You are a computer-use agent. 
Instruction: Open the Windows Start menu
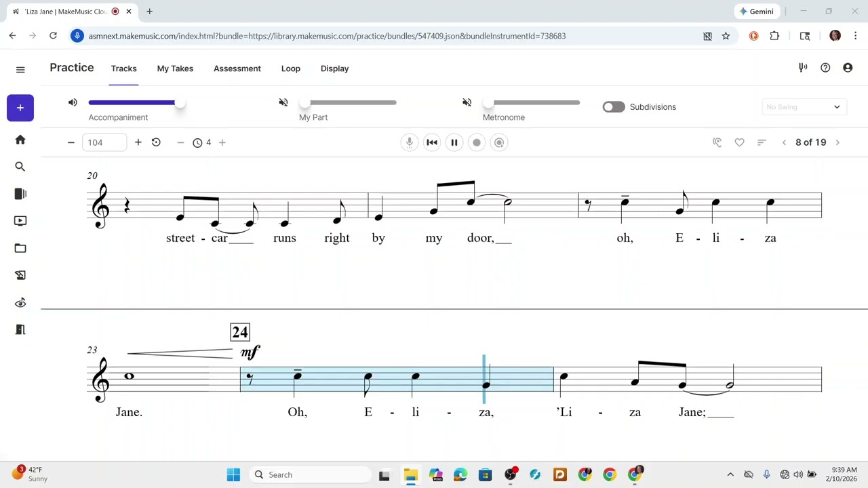(x=233, y=474)
